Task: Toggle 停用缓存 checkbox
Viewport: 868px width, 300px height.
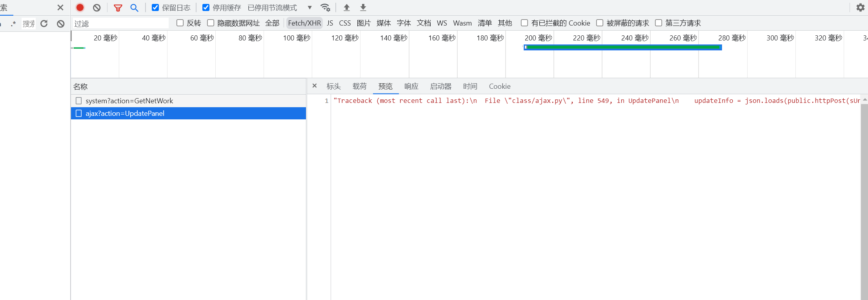Action: tap(206, 7)
